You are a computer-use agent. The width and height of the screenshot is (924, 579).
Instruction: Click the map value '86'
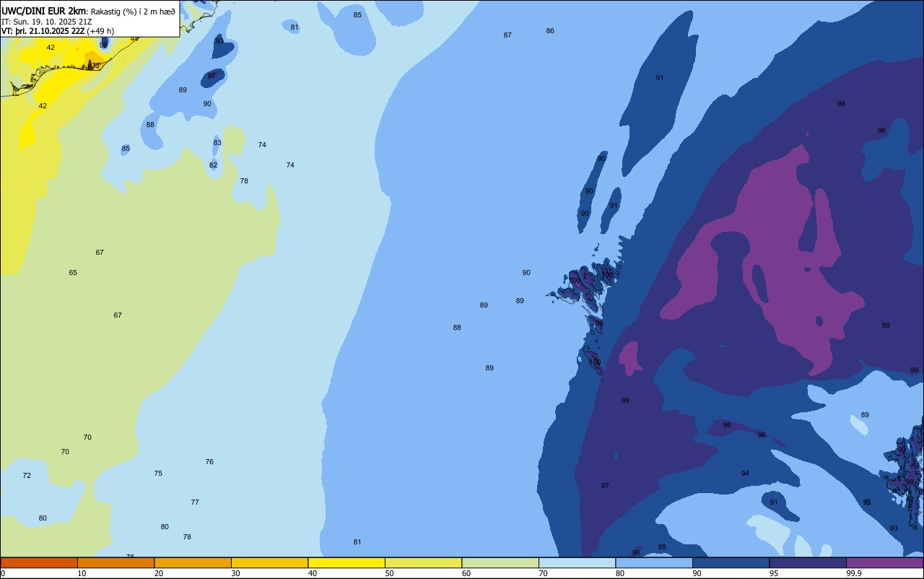[x=550, y=31]
